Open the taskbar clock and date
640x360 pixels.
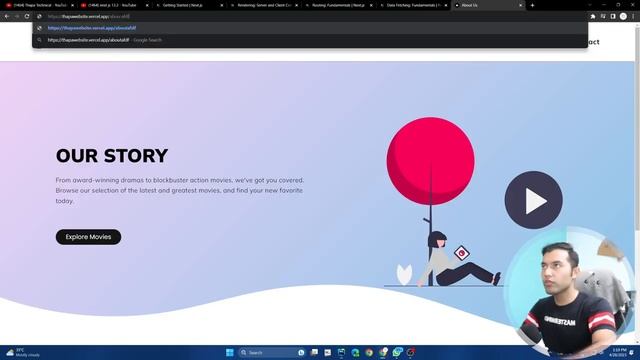tap(618, 353)
